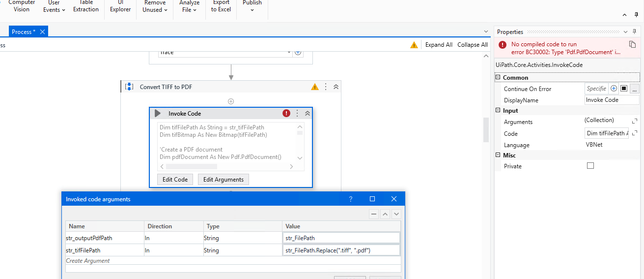This screenshot has width=644, height=279.
Task: Pin the Properties panel
Action: point(634,32)
